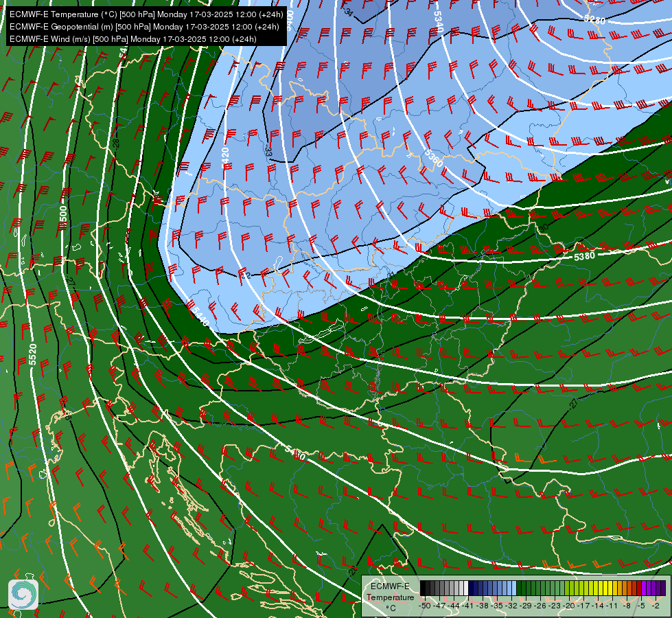Screen dimensions: 672x618
Task: Pick the bright yellow swatch above -14
Action: (x=601, y=588)
